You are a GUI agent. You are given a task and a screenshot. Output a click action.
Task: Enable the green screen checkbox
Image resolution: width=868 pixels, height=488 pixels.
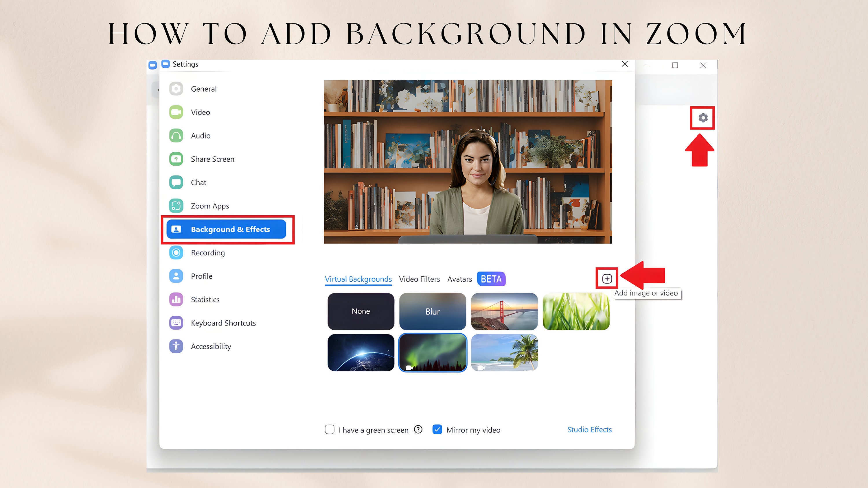tap(330, 429)
